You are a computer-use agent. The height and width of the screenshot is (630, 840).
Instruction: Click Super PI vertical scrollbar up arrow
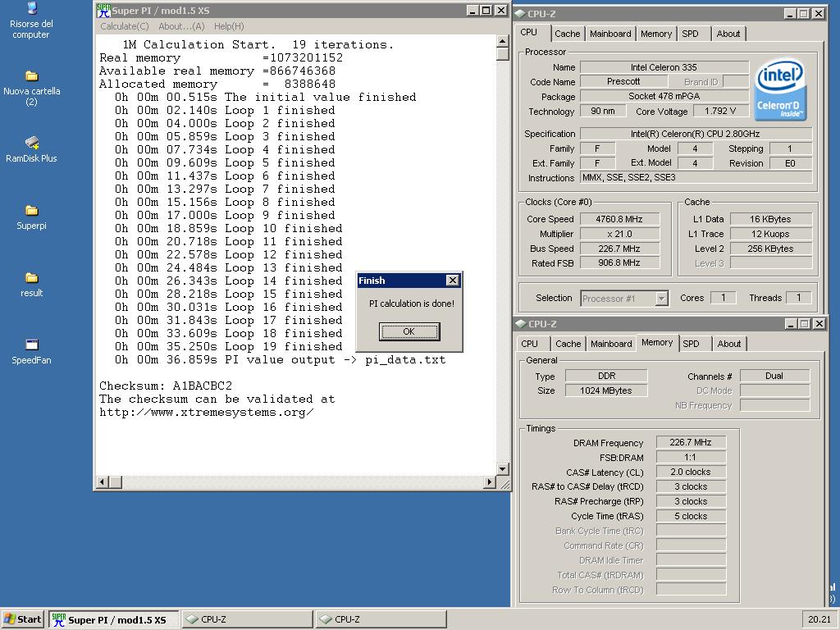click(x=503, y=41)
